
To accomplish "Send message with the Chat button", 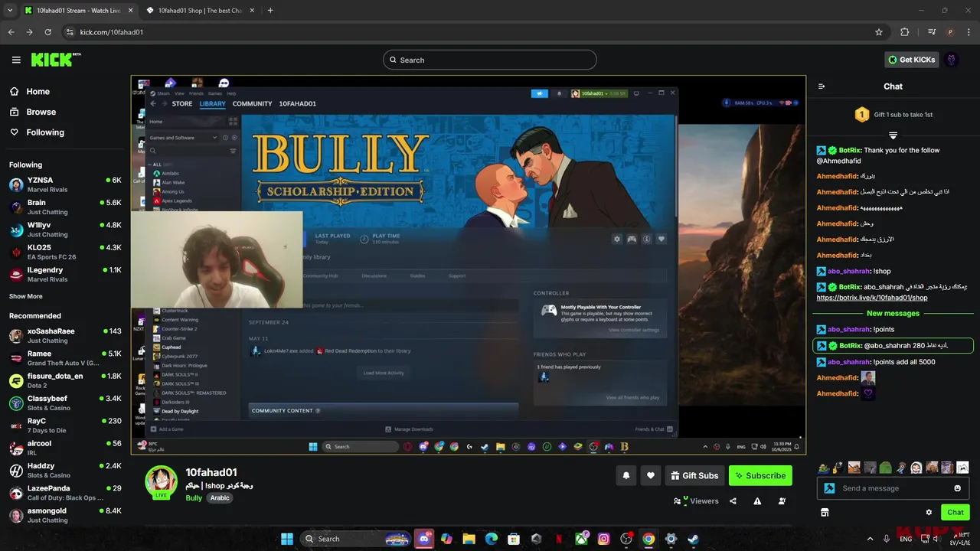I will (955, 512).
